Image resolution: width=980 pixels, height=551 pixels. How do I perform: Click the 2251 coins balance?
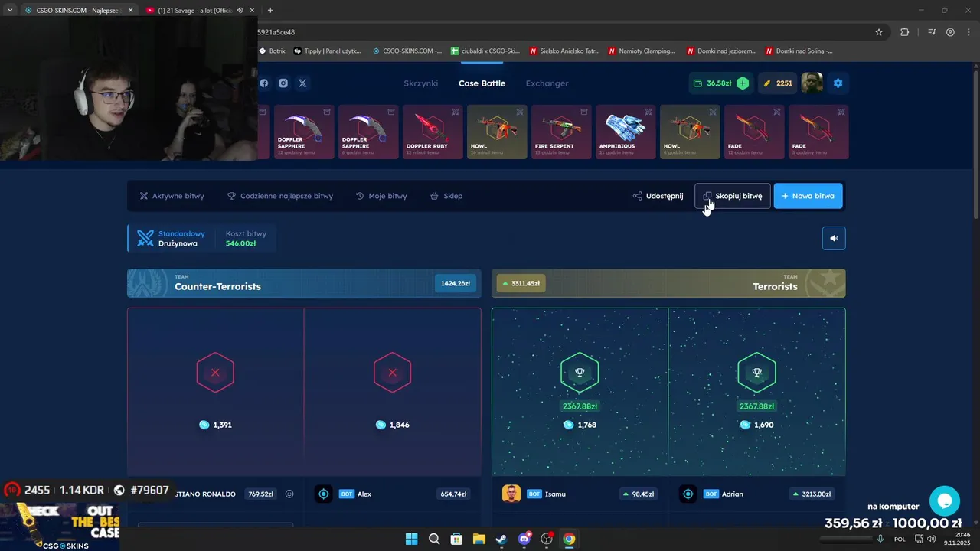(x=778, y=83)
